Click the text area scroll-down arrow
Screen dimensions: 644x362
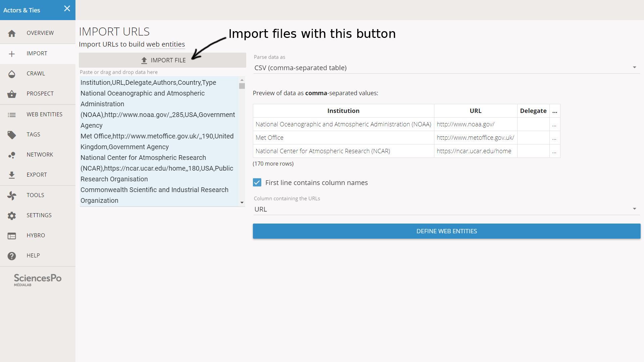click(x=242, y=203)
